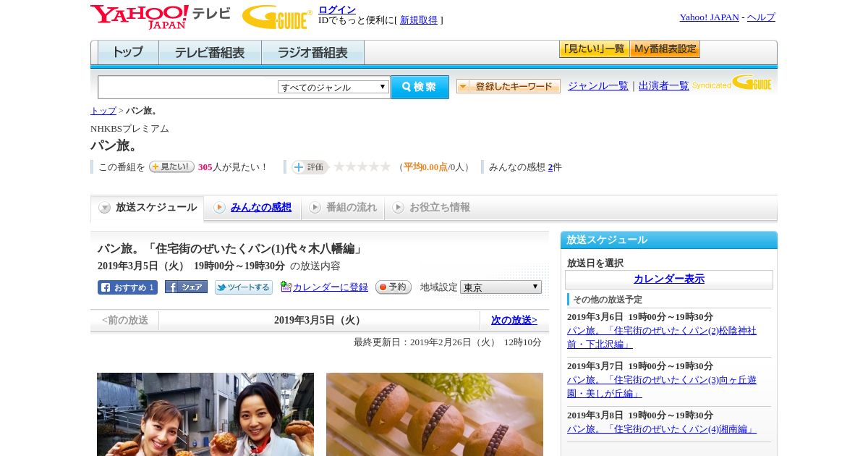868x456 pixels.
Task: Select the 放送スケジュール tab
Action: tap(148, 208)
